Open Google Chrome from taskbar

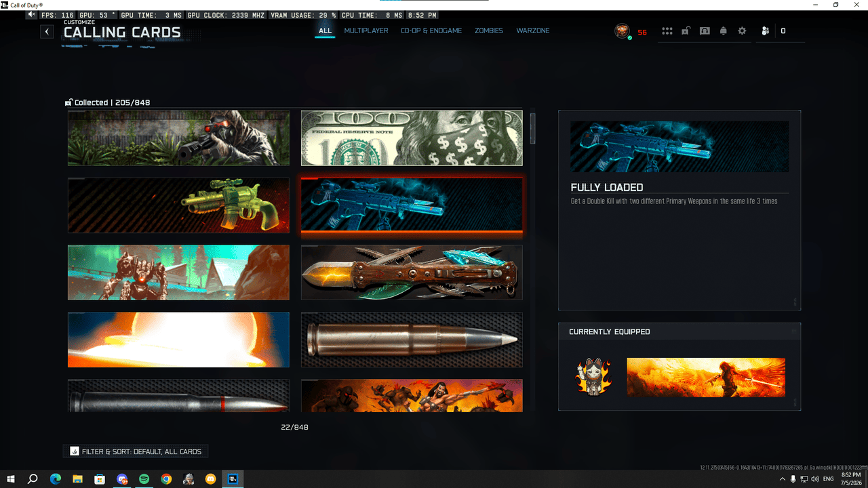tap(166, 479)
